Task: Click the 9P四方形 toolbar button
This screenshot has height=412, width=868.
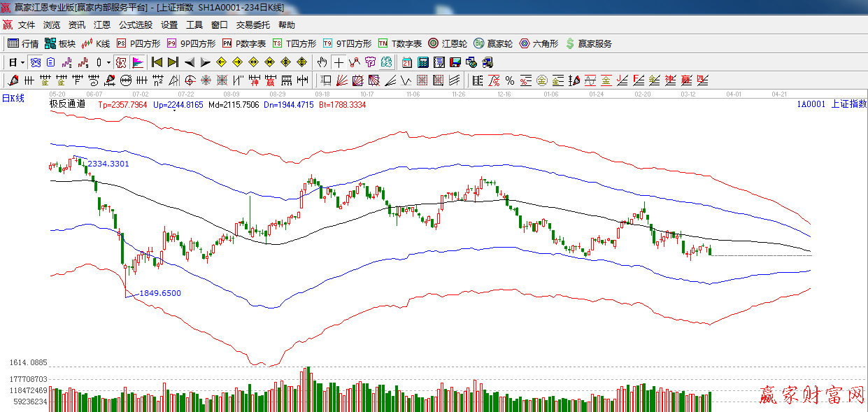Action: (191, 43)
